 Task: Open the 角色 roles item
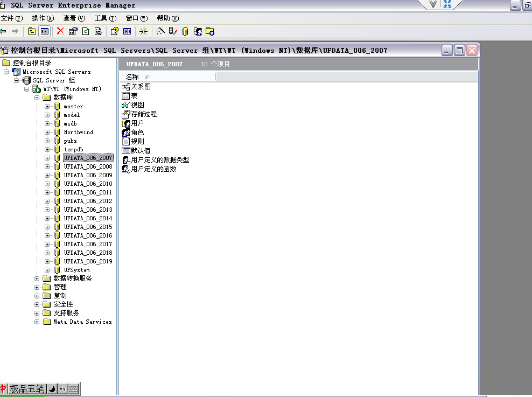[x=133, y=133]
